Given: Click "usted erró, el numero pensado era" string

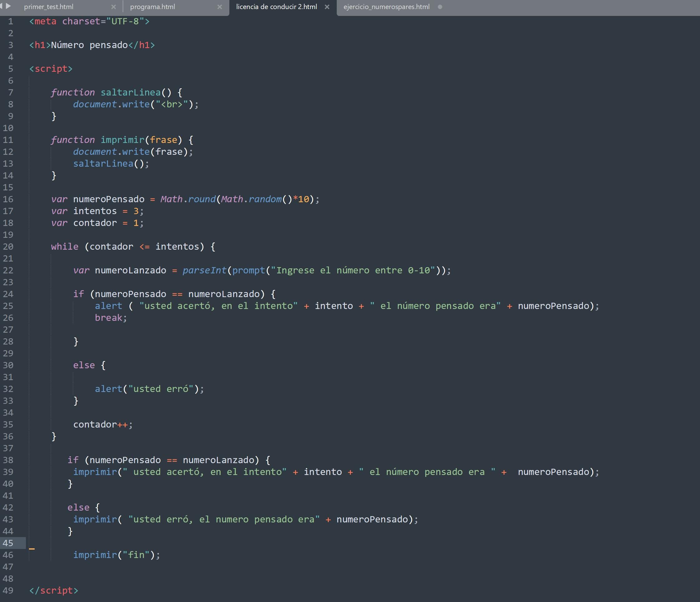Looking at the screenshot, I should point(224,519).
